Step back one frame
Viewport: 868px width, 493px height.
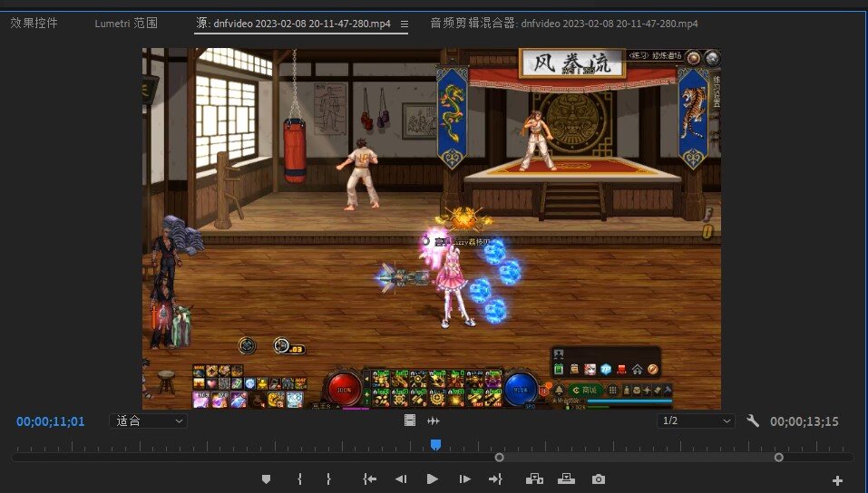(x=401, y=479)
